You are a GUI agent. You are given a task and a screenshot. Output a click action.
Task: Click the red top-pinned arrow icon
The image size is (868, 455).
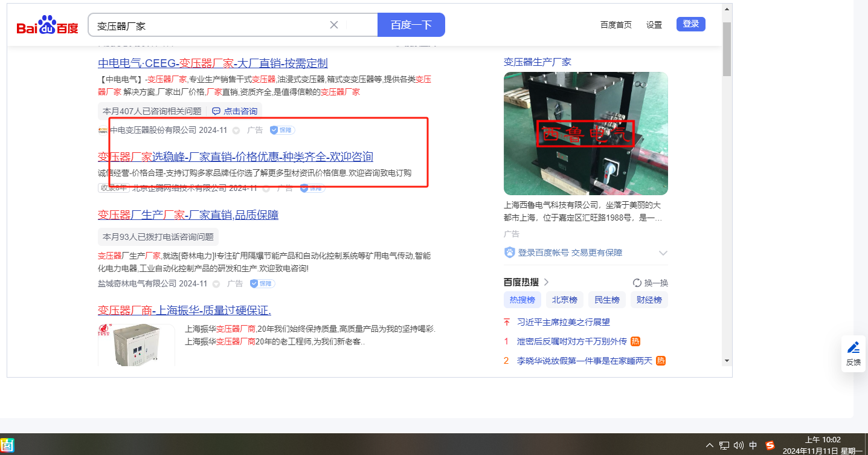(507, 322)
